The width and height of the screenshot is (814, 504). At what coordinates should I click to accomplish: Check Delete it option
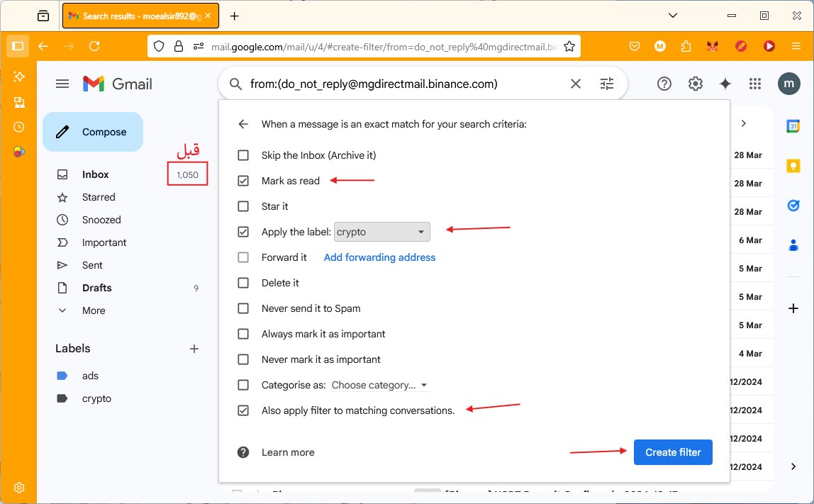coord(243,283)
